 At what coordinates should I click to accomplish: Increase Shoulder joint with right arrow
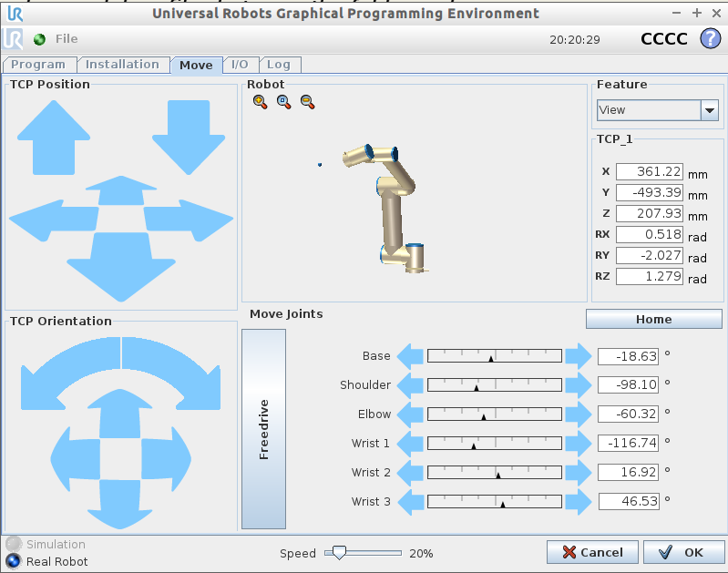pyautogui.click(x=579, y=385)
